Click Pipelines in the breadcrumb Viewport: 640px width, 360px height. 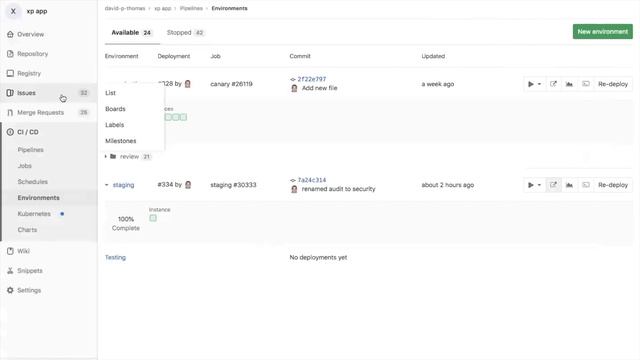click(191, 8)
